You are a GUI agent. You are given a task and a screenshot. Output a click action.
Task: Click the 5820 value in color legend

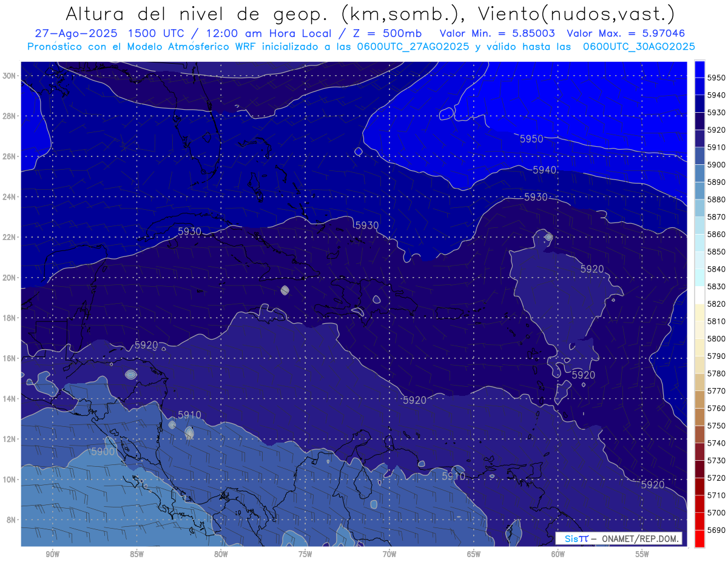[716, 304]
